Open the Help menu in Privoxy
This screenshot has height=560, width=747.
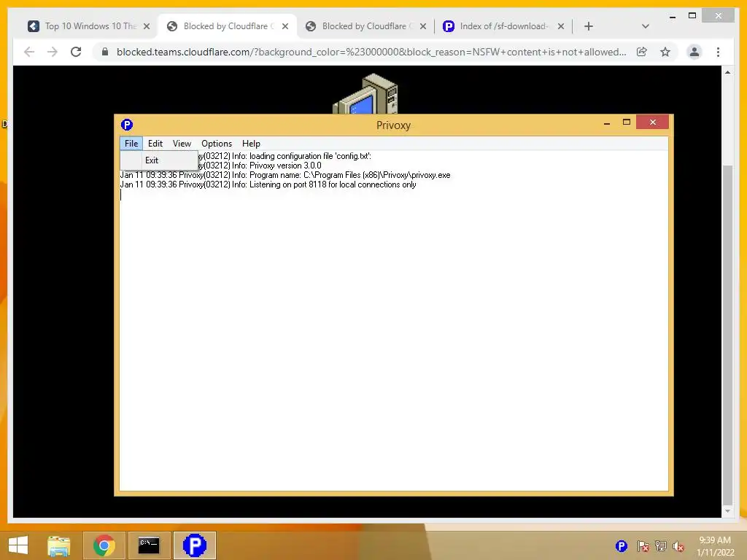click(251, 144)
